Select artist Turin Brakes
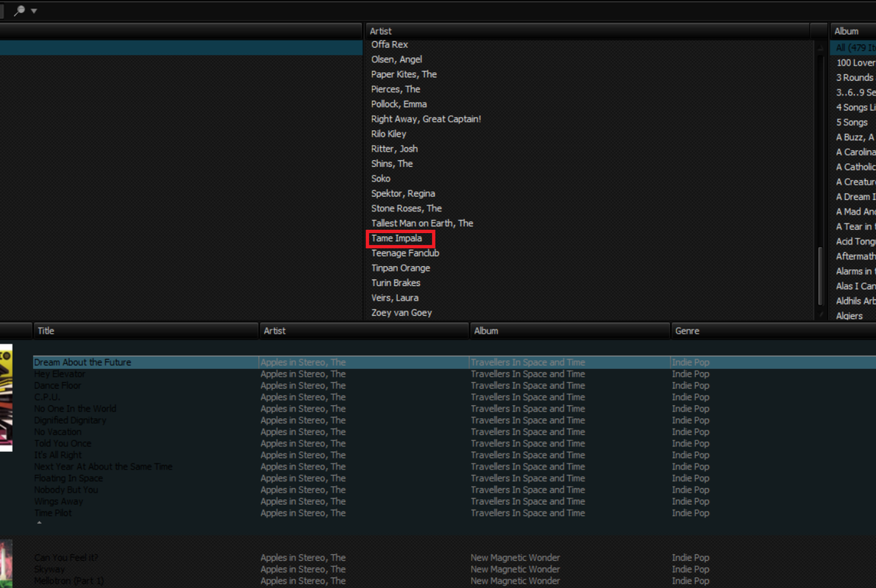The height and width of the screenshot is (588, 876). pyautogui.click(x=396, y=283)
